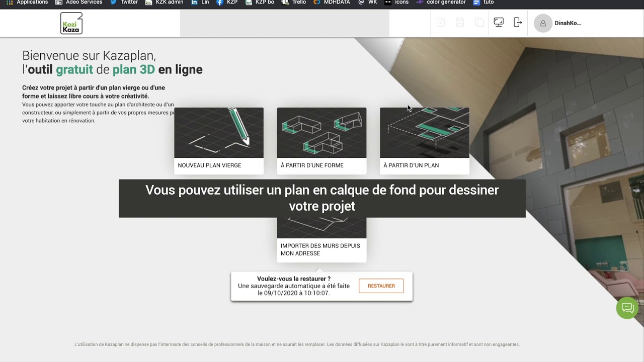Open the icons bookmark
Screen dimensions: 644x362
point(396,3)
